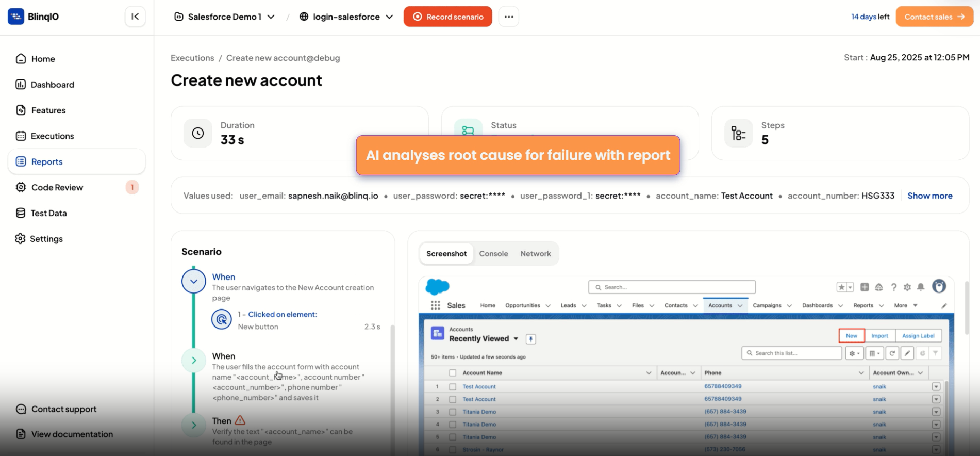The height and width of the screenshot is (456, 980).
Task: Click the Accounts list filter icon
Action: [935, 353]
